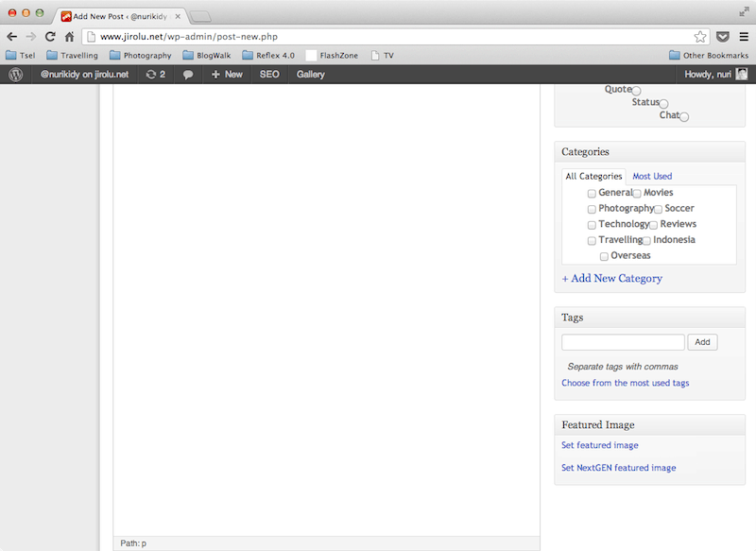Screen dimensions: 756x551
Task: Click the browser home icon
Action: [69, 37]
